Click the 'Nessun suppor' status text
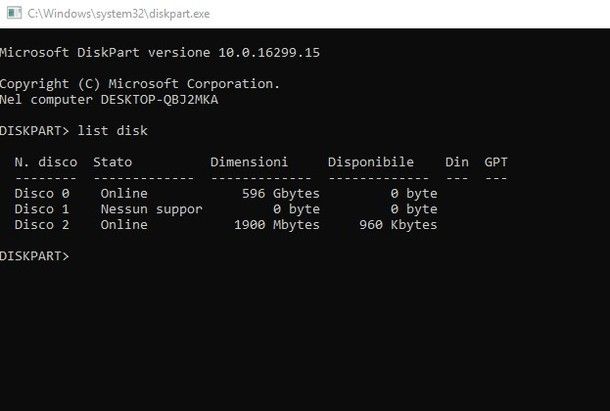This screenshot has width=610, height=411. coord(151,209)
